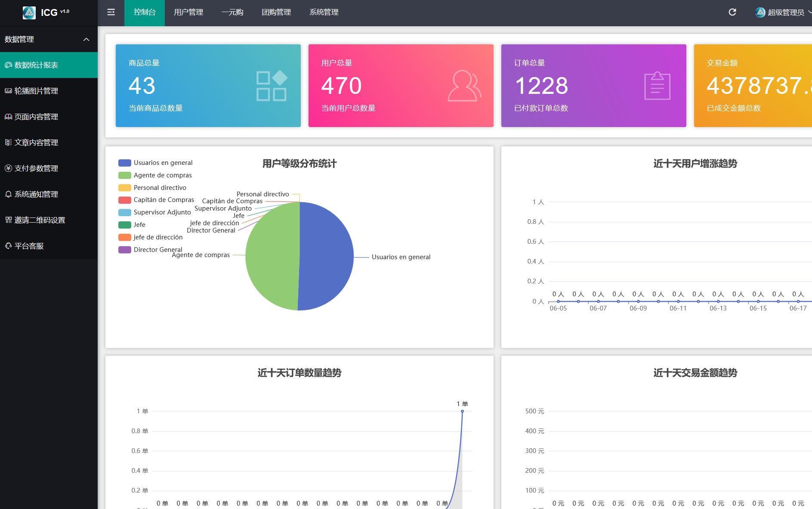
Task: Toggle Director General legend entry
Action: [150, 250]
